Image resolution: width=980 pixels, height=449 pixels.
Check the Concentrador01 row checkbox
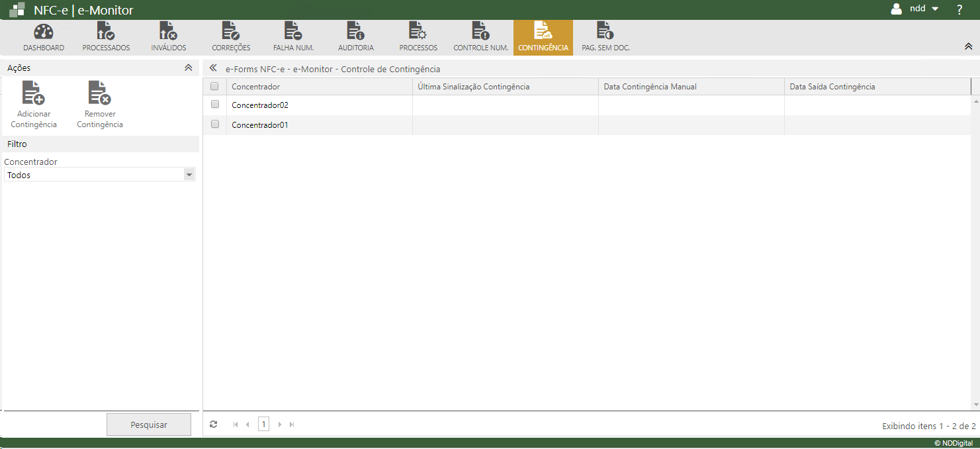(x=215, y=125)
